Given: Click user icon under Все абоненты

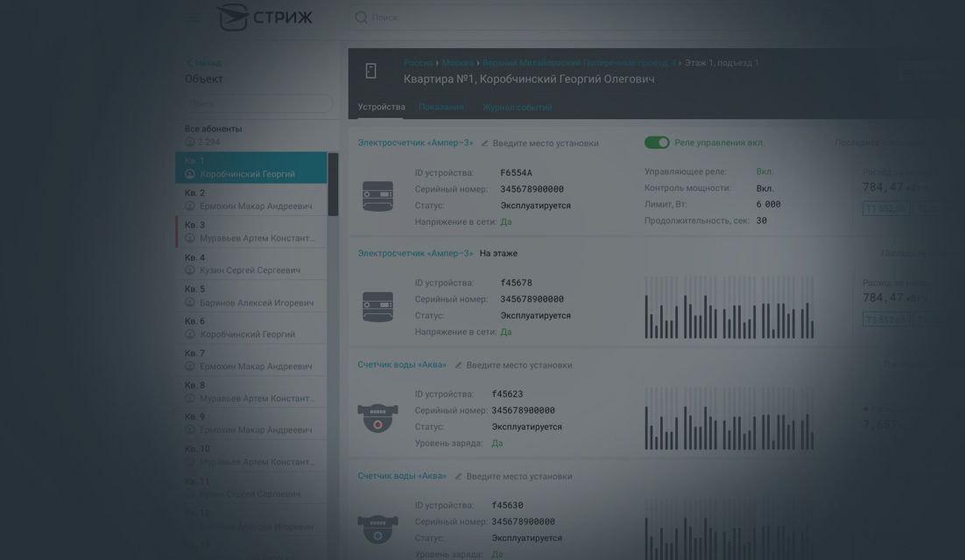Looking at the screenshot, I should (190, 142).
